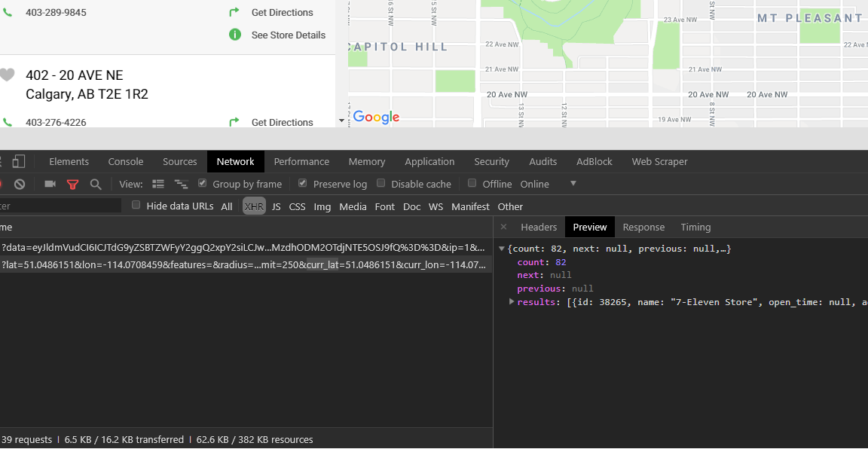Enable the Disable cache checkbox
This screenshot has height=449, width=868.
(381, 183)
